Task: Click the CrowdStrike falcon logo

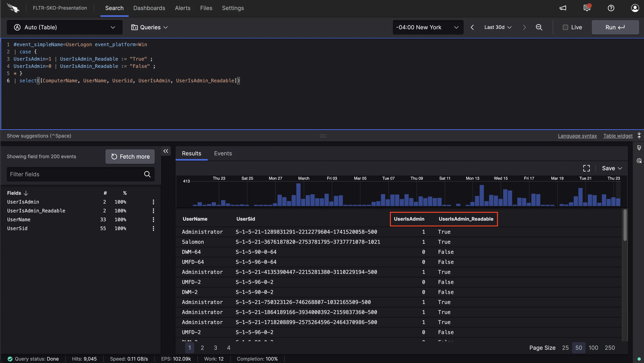Action: [13, 8]
